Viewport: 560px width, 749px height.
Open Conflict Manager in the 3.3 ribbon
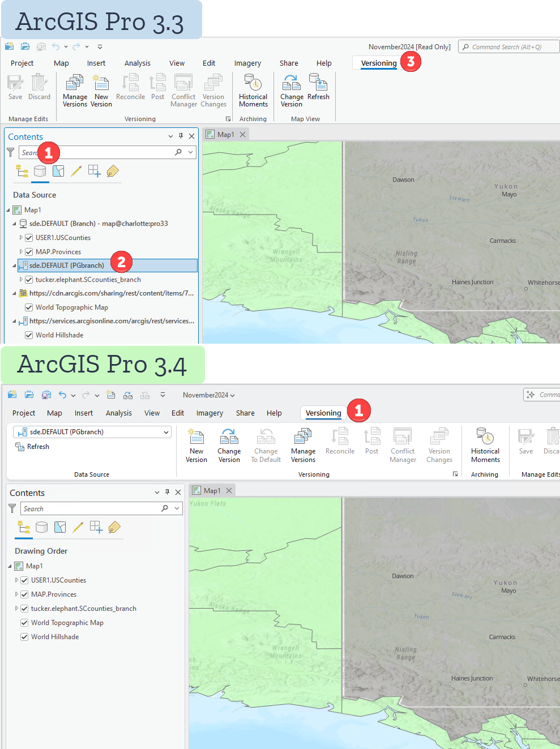(x=183, y=91)
